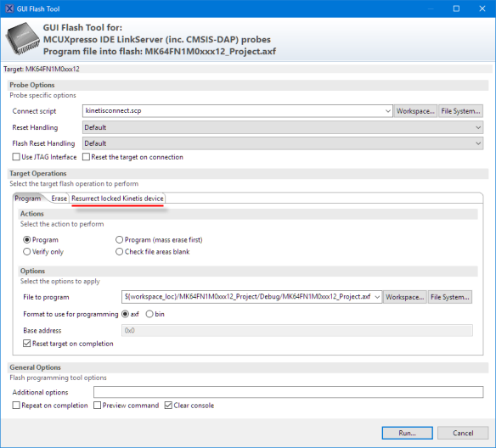Click Workspace button for Connect script
Viewport: 496px width, 448px height.
click(415, 111)
